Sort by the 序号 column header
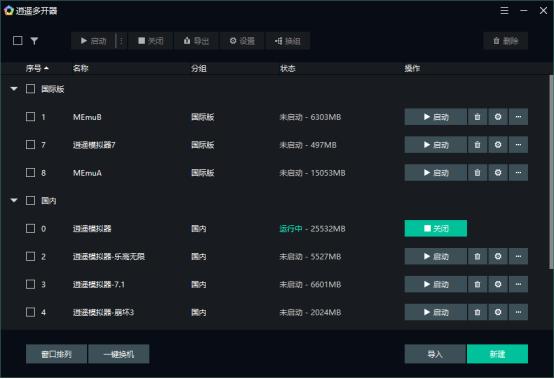 [37, 68]
